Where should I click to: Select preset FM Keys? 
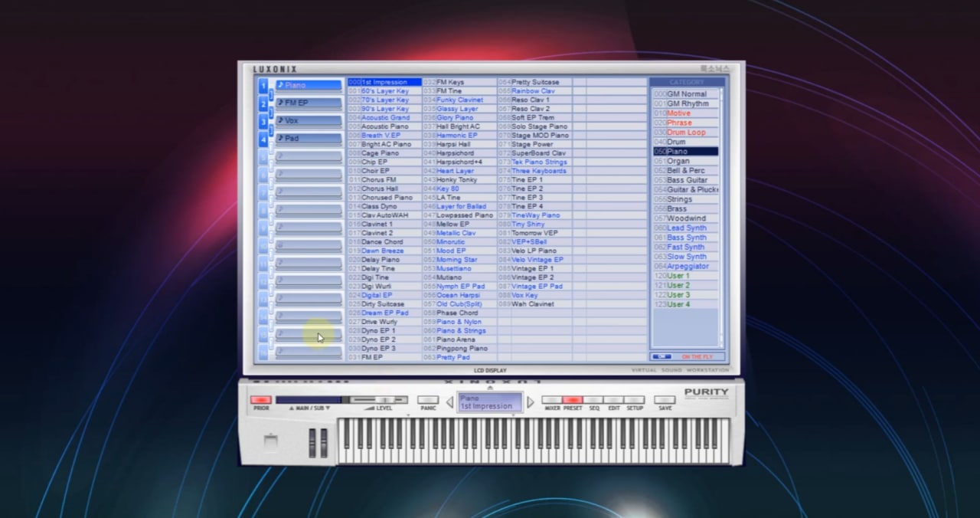pos(459,82)
